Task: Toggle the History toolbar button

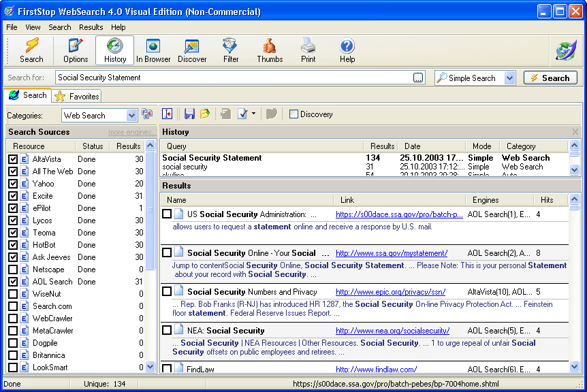Action: pyautogui.click(x=114, y=50)
